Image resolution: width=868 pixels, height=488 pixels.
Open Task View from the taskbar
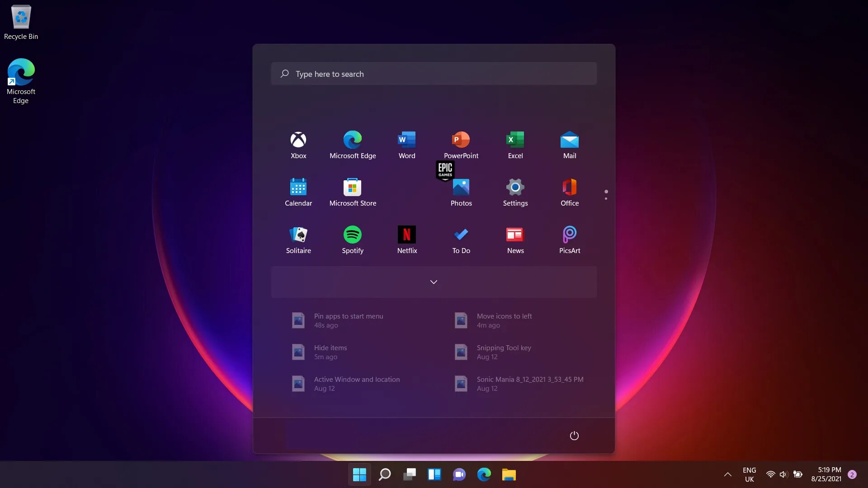pos(410,474)
